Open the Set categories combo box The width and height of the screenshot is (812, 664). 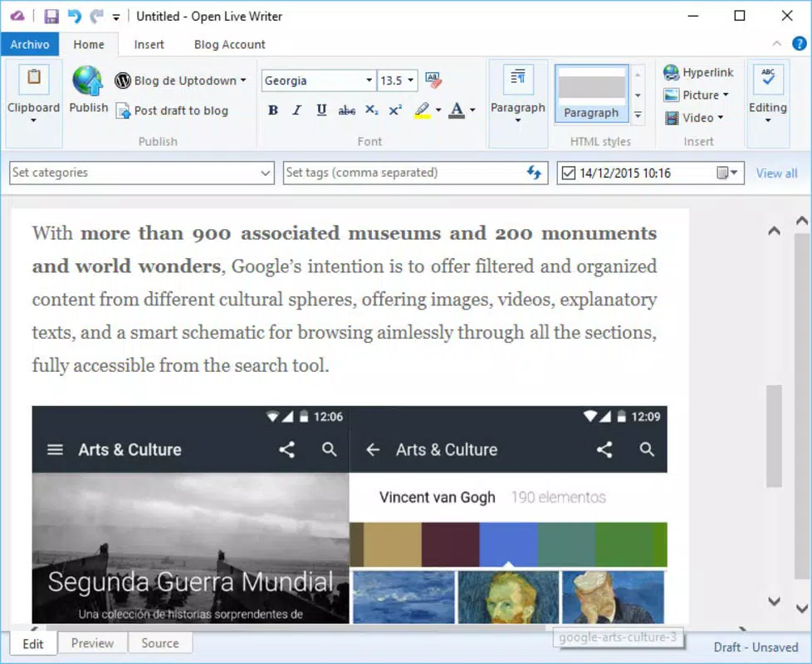click(142, 173)
